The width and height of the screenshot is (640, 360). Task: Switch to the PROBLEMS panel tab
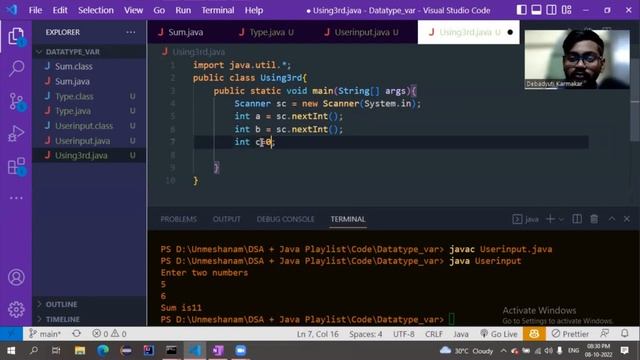coord(178,219)
